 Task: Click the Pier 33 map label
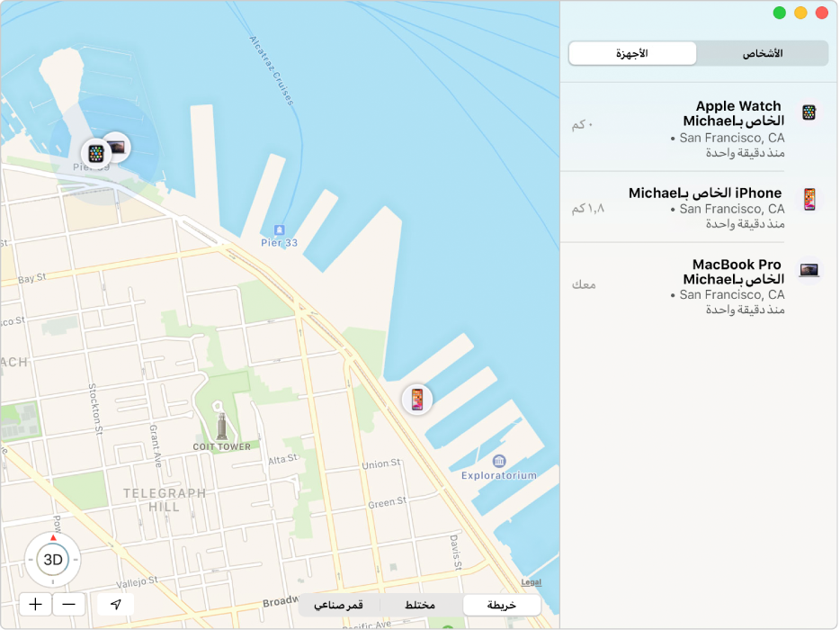pyautogui.click(x=279, y=243)
